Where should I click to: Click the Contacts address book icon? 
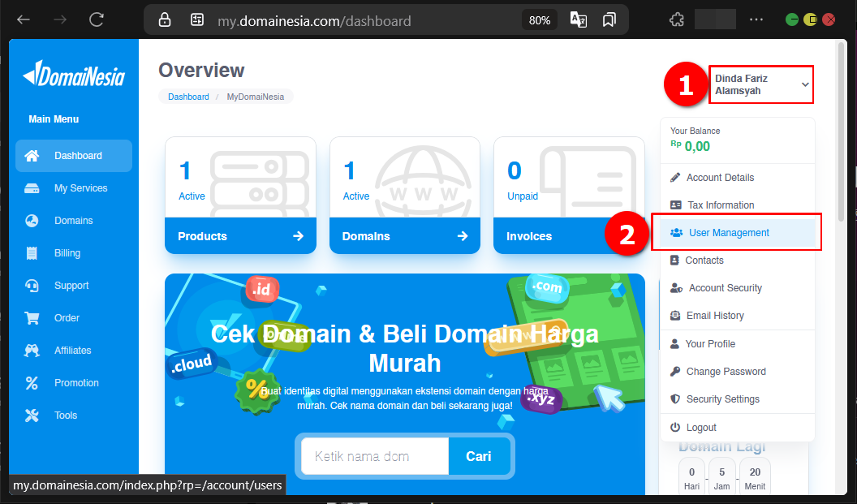click(675, 261)
